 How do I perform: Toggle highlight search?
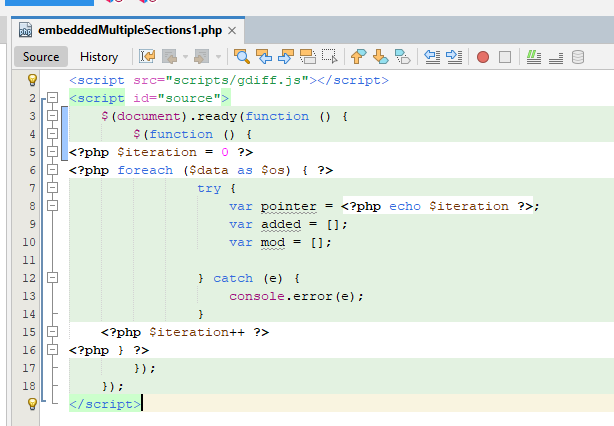[308, 57]
